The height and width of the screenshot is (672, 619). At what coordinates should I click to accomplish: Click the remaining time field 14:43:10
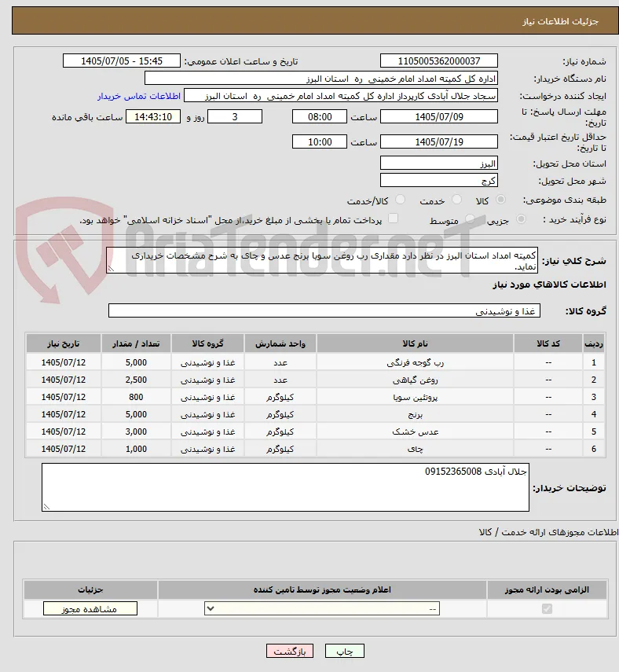click(153, 116)
